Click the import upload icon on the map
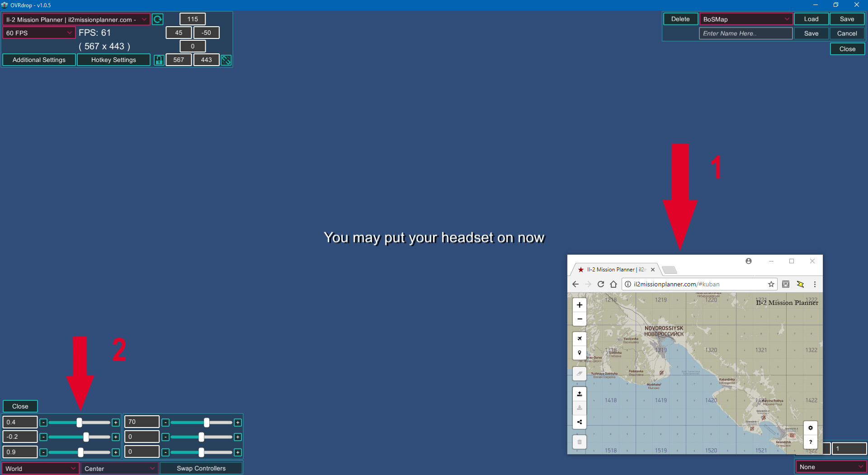The image size is (868, 475). tap(580, 394)
